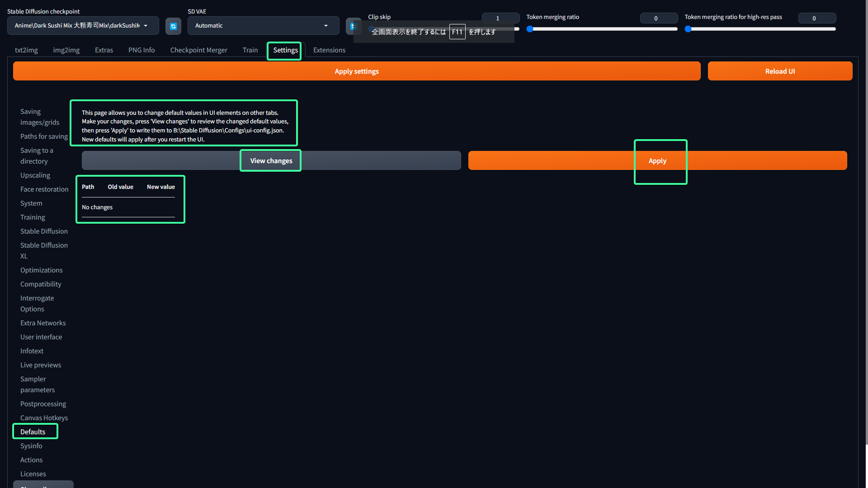The height and width of the screenshot is (488, 868).
Task: Click the Reload UI button
Action: (780, 71)
